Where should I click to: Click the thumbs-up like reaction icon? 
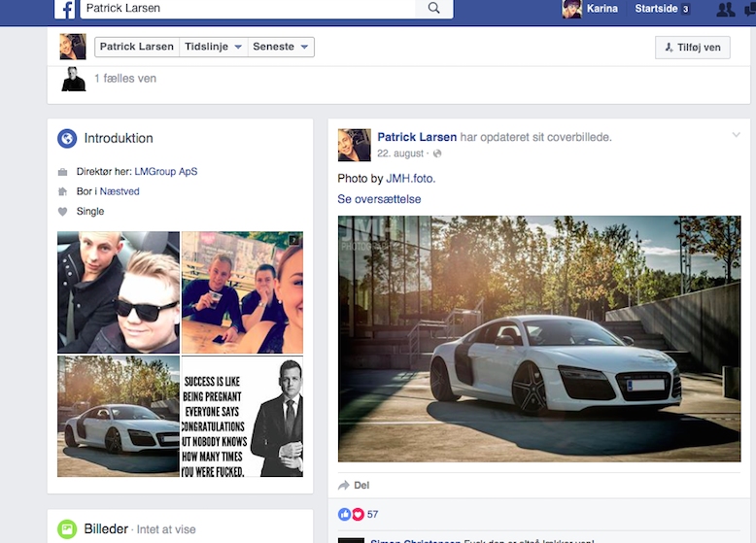click(344, 515)
